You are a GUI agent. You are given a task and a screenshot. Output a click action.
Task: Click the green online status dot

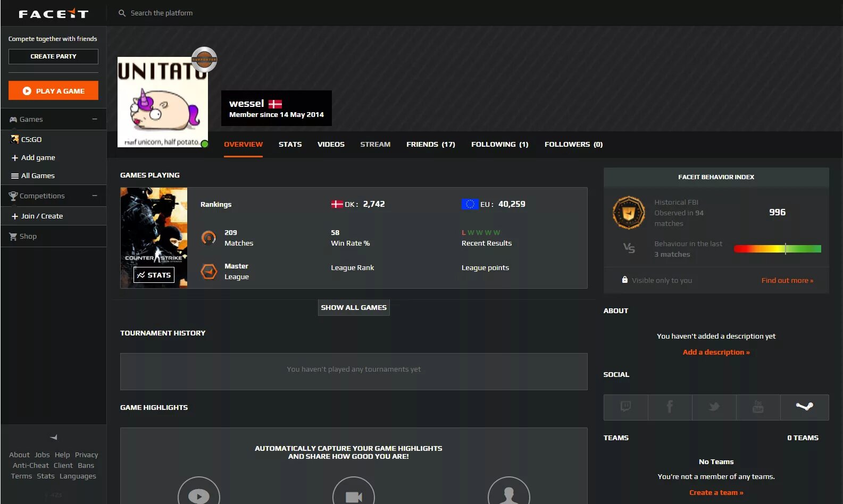[205, 144]
